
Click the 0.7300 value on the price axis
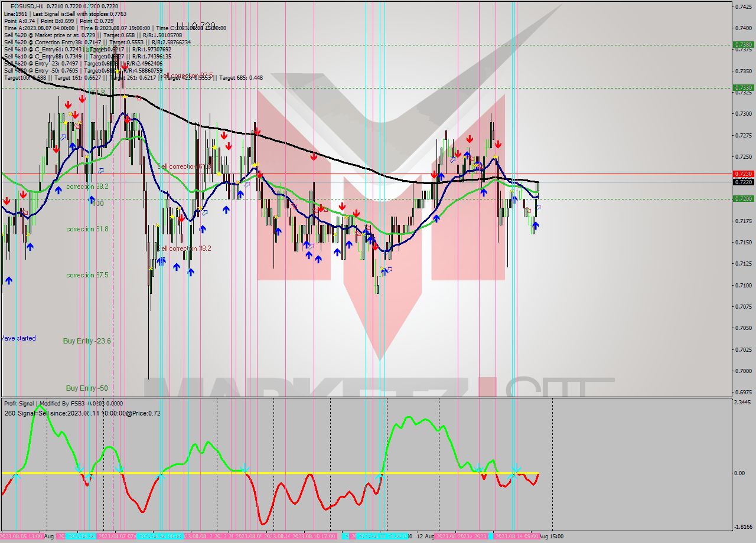point(743,113)
